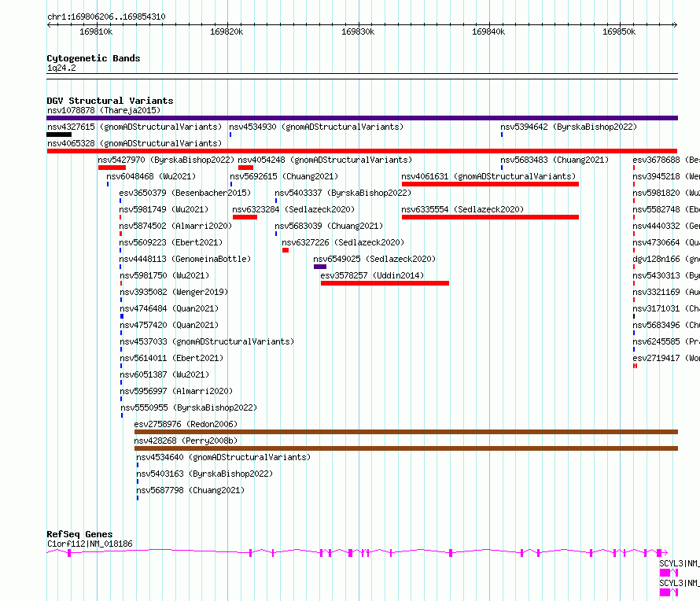This screenshot has height=601, width=700.
Task: Open nsv4440332 variant label
Action: (x=666, y=226)
